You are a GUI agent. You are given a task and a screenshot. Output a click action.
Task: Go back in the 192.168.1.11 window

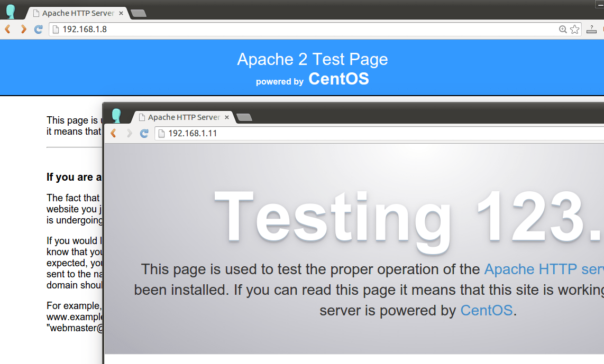(x=113, y=133)
